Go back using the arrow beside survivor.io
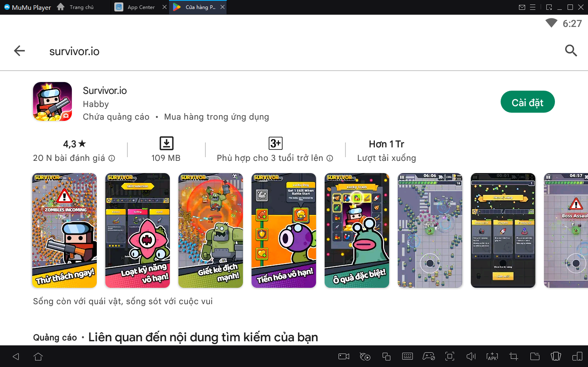This screenshot has width=588, height=367. tap(19, 51)
